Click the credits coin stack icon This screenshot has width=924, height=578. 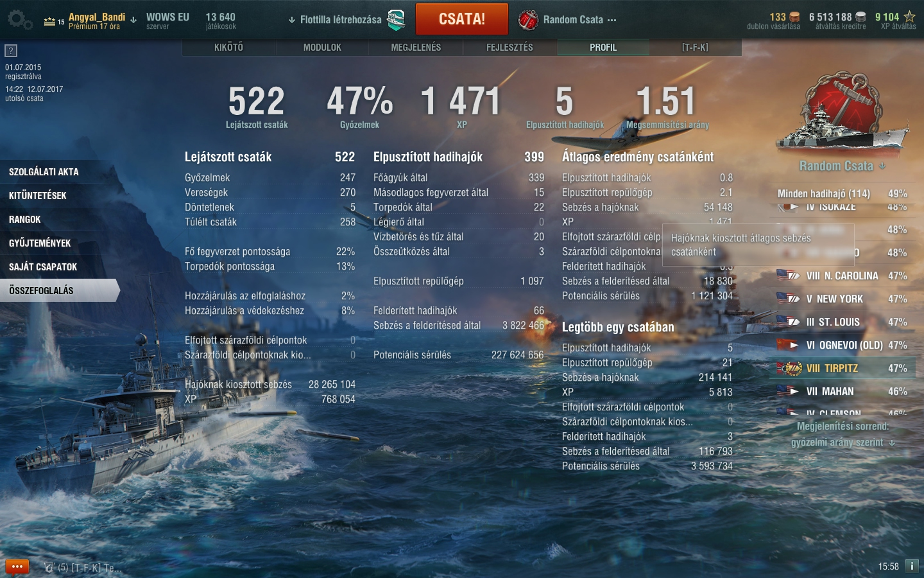(x=861, y=17)
